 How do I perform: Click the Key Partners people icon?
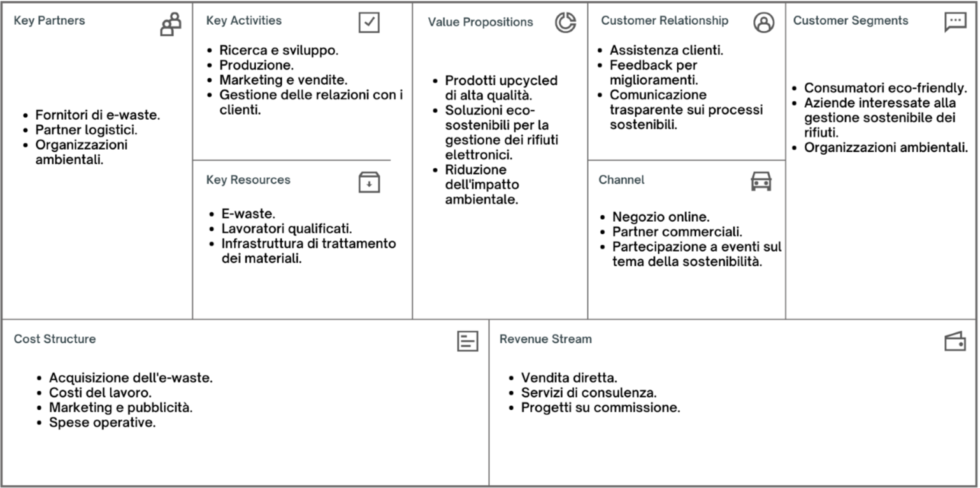click(171, 24)
